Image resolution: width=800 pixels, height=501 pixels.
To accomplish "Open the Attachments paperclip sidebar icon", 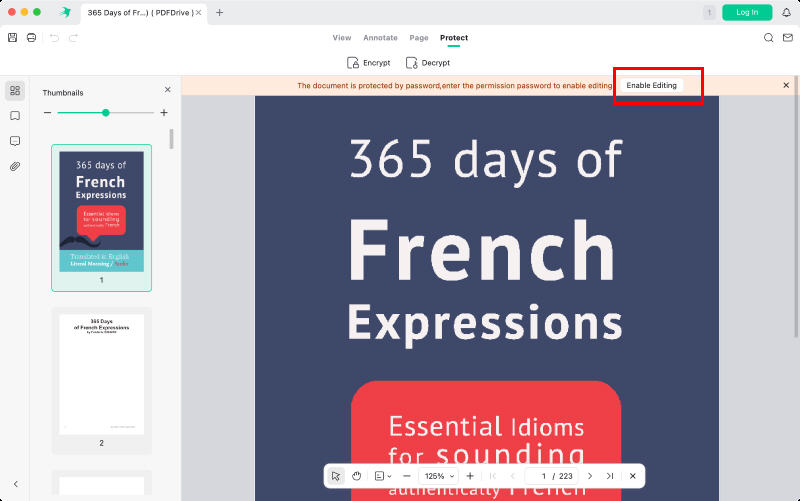I will (15, 166).
